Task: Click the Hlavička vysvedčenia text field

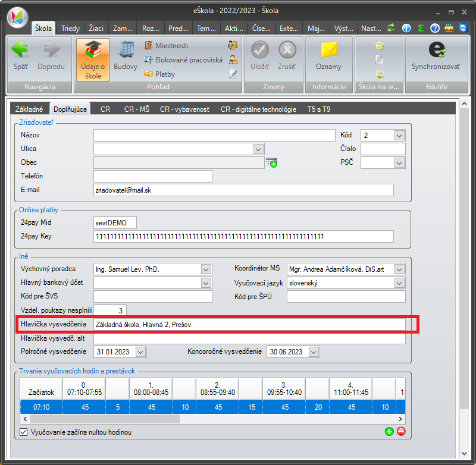Action: coord(249,325)
